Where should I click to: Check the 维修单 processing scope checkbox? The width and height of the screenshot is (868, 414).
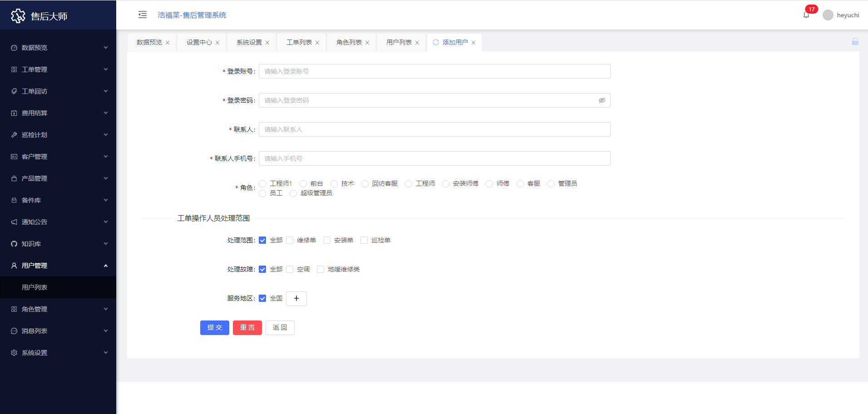click(290, 240)
